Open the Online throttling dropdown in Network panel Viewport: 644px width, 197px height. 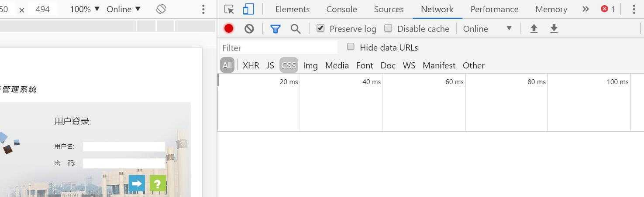point(487,29)
